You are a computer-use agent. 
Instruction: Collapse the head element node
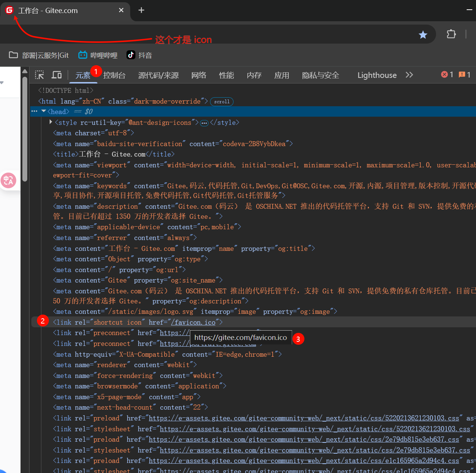click(x=44, y=111)
